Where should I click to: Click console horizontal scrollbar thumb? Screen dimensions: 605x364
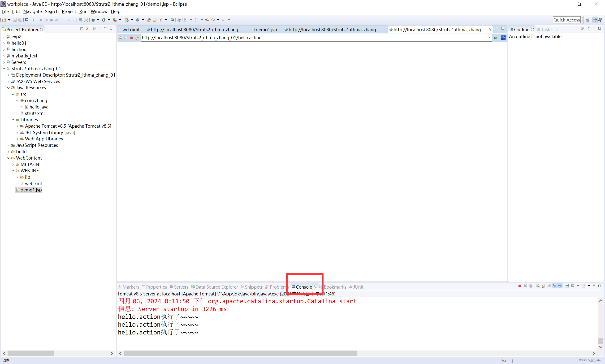point(240,353)
